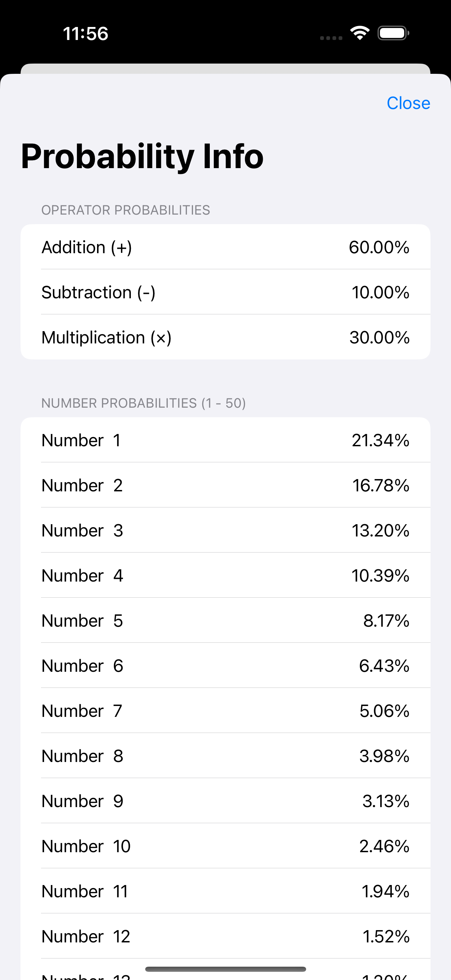Tap the Number 7 row showing 5.06%

click(225, 711)
